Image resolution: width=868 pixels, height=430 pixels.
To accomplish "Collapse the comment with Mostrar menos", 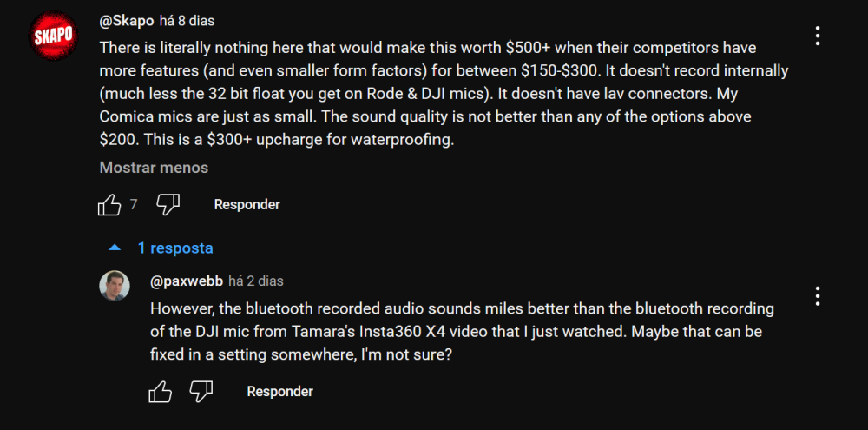I will 154,168.
